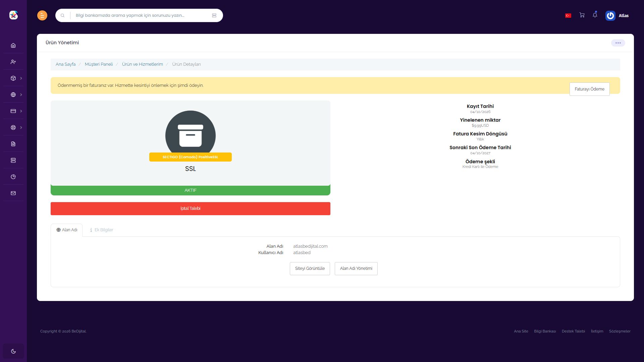Open the home icon in sidebar
644x362 pixels.
[13, 45]
